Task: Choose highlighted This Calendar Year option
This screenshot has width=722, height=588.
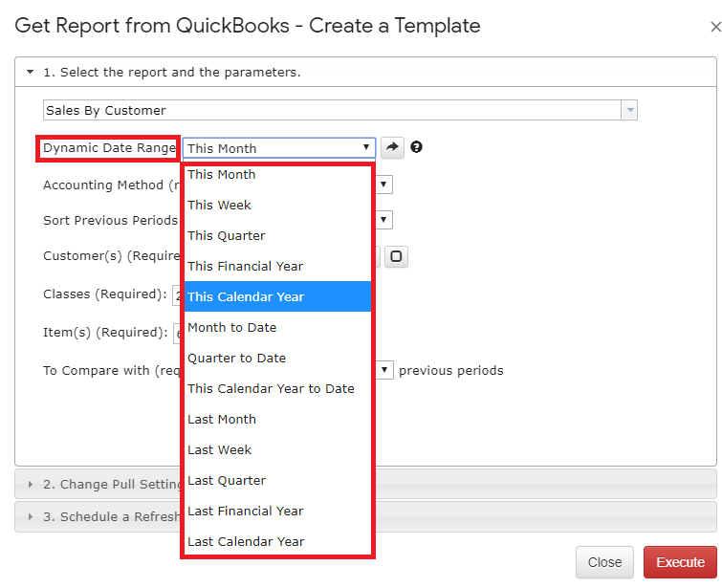Action: click(x=277, y=296)
